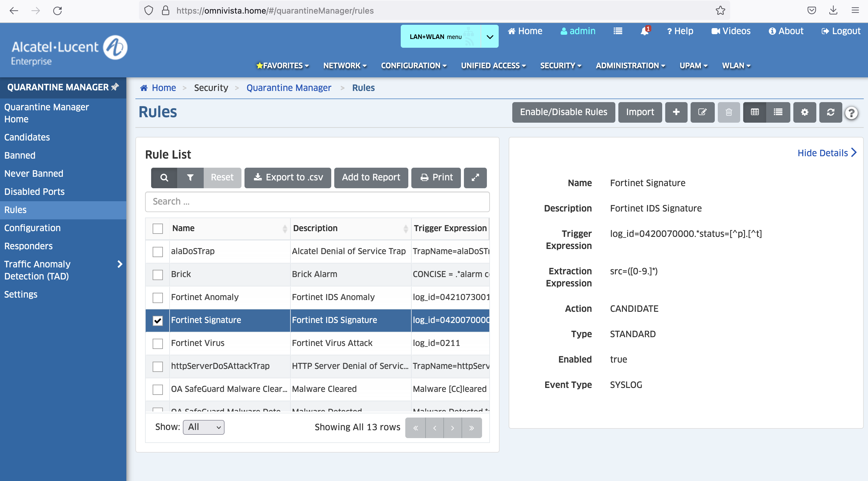The height and width of the screenshot is (481, 868).
Task: Open the notifications bell icon
Action: [644, 31]
